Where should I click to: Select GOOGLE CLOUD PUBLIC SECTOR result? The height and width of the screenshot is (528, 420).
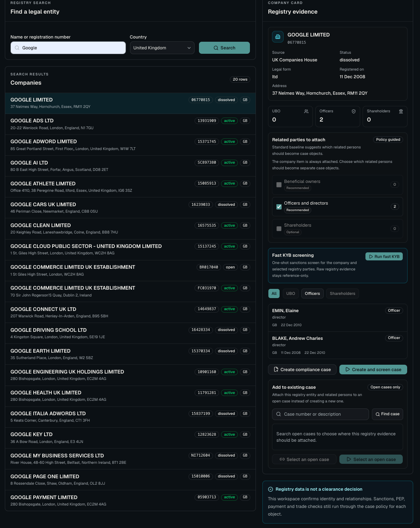tap(130, 250)
